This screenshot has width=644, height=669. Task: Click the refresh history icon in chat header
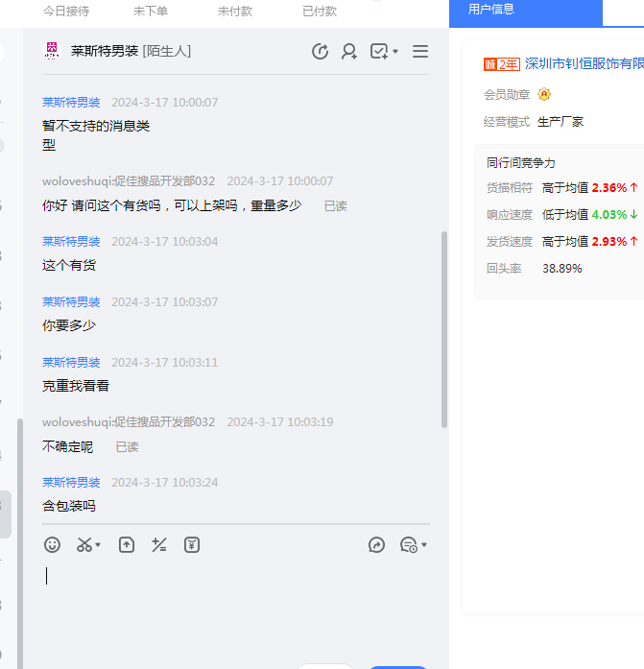click(x=321, y=52)
